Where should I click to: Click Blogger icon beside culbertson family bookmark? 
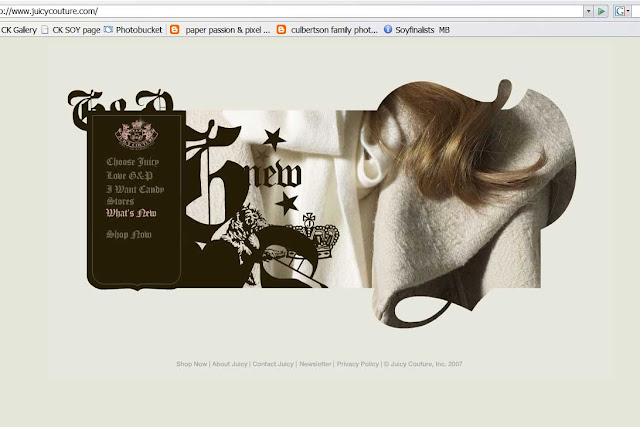tap(281, 29)
